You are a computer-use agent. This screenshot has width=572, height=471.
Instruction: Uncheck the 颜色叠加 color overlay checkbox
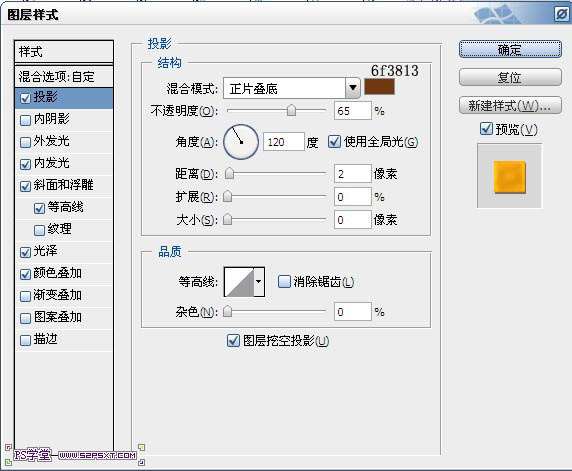pyautogui.click(x=25, y=274)
